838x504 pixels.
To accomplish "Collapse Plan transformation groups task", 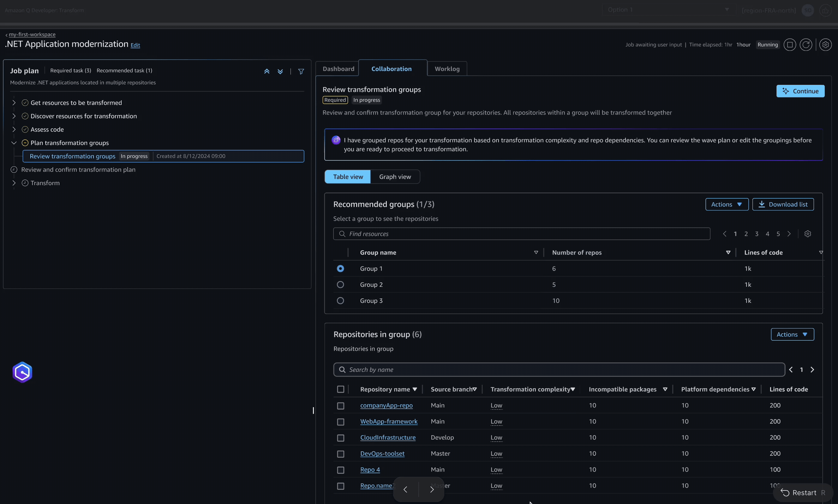I will (14, 143).
